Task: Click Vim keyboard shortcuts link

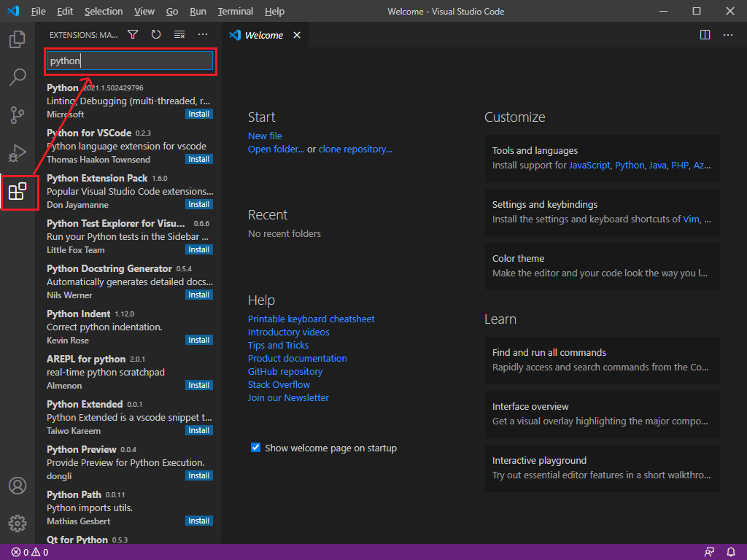Action: coord(692,219)
